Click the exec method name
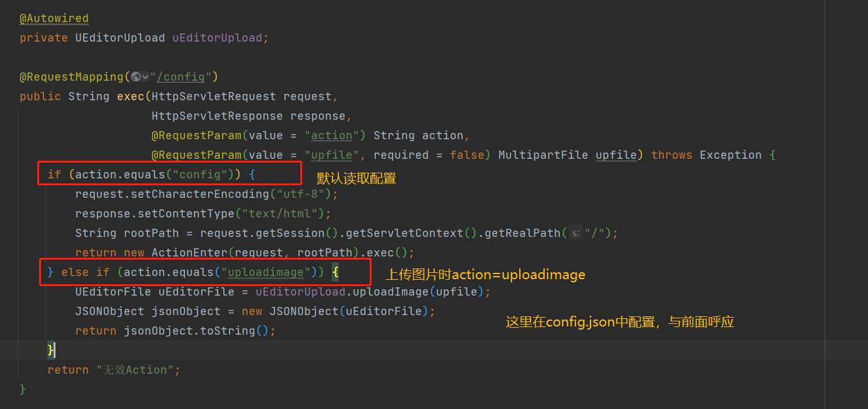This screenshot has height=409, width=868. [x=131, y=96]
